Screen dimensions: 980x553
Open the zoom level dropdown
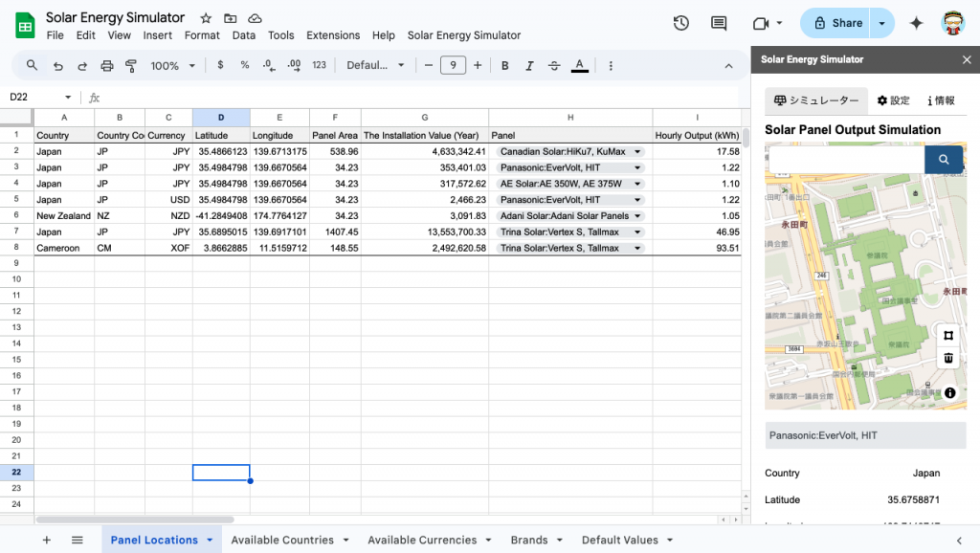pyautogui.click(x=173, y=66)
